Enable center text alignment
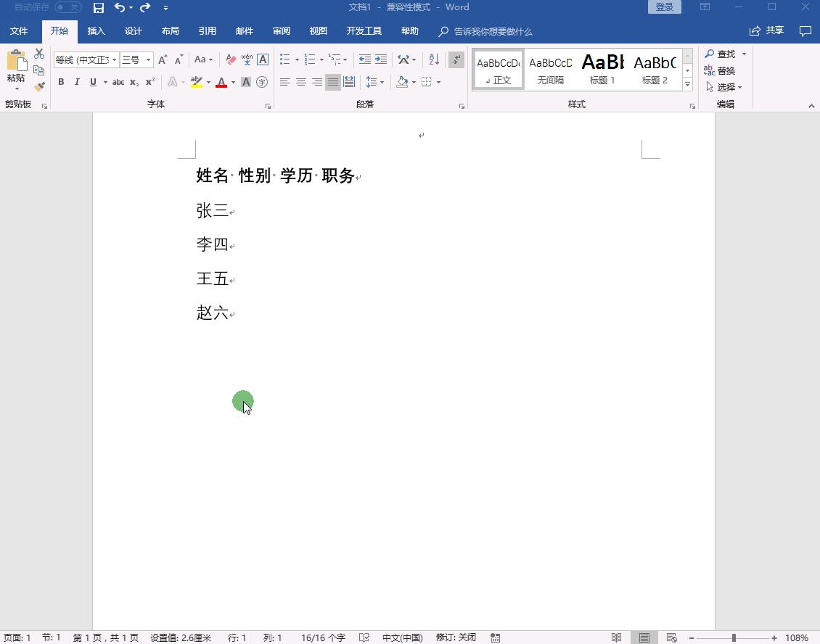This screenshot has width=820, height=644. click(301, 82)
